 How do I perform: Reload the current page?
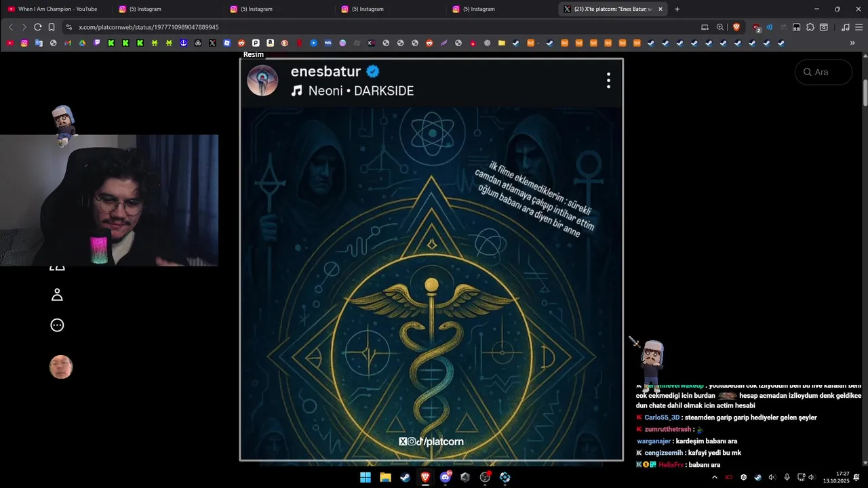coord(38,27)
